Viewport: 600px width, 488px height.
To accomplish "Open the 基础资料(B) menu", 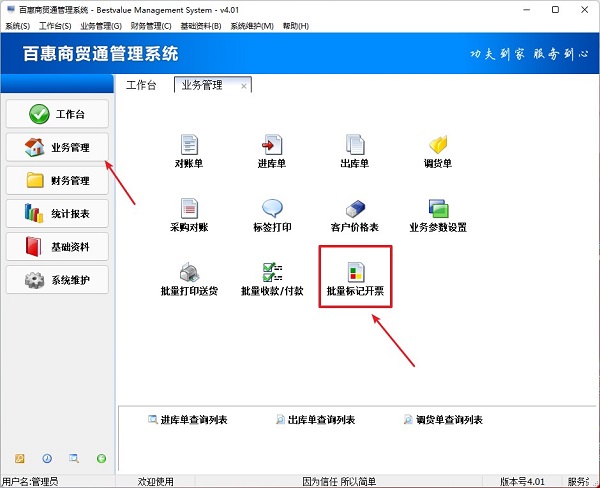I will pos(200,25).
